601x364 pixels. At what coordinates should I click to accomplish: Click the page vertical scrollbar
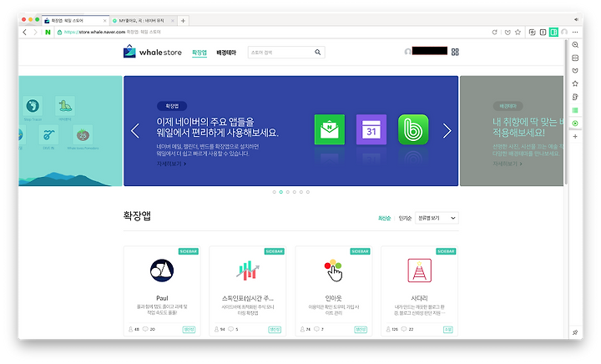pos(566,113)
